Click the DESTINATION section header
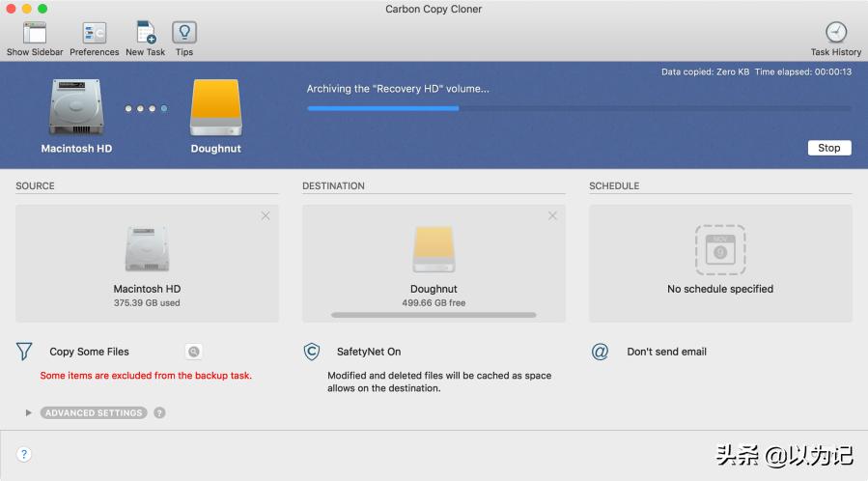The height and width of the screenshot is (481, 868). click(333, 186)
